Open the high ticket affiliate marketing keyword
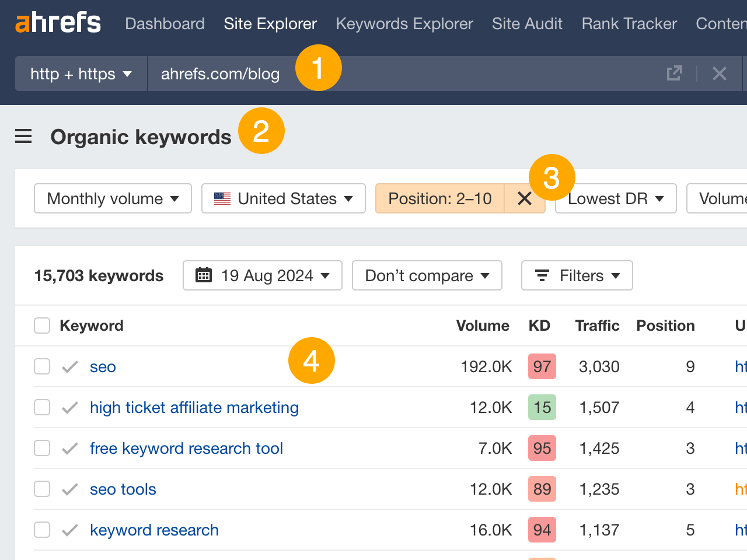747x560 pixels. click(194, 407)
